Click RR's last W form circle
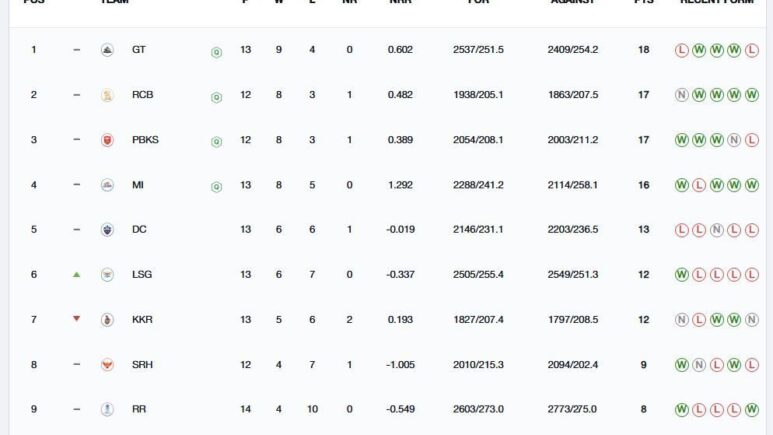The width and height of the screenshot is (773, 435). [x=751, y=409]
